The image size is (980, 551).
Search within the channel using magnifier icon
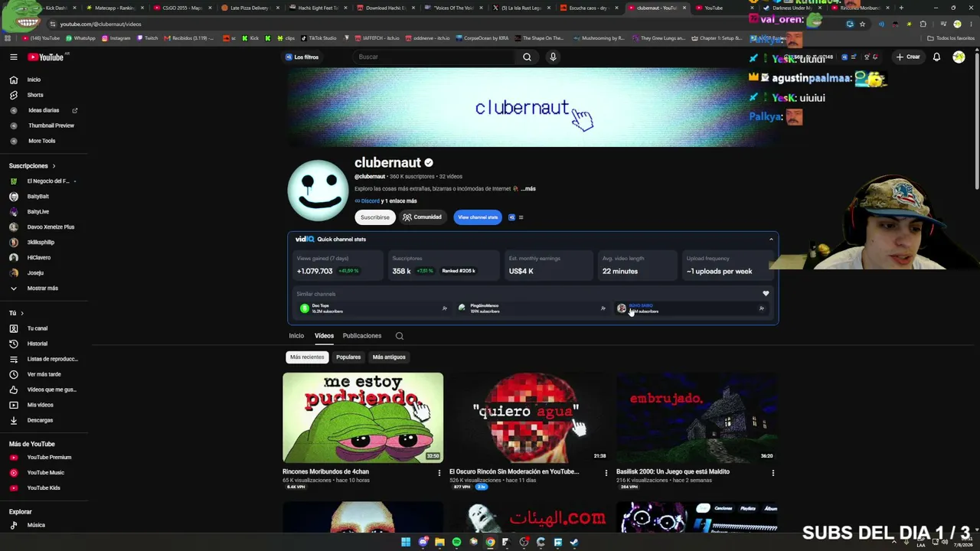pos(399,336)
